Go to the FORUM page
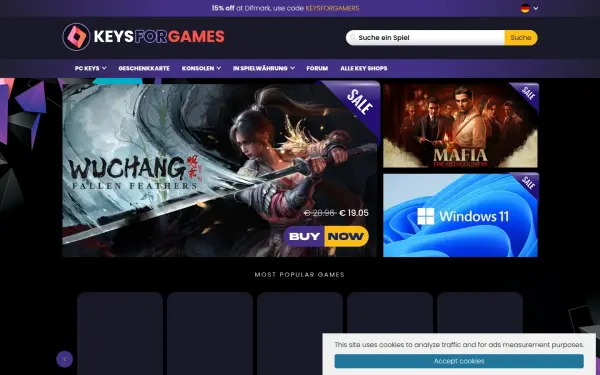 pyautogui.click(x=317, y=68)
